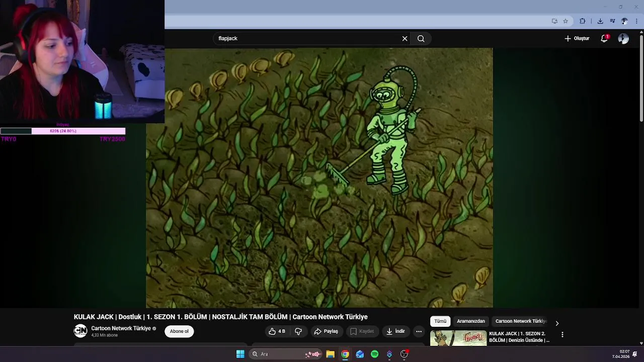Image resolution: width=644 pixels, height=362 pixels.
Task: Open Chrome downloads icon
Action: coord(600,21)
